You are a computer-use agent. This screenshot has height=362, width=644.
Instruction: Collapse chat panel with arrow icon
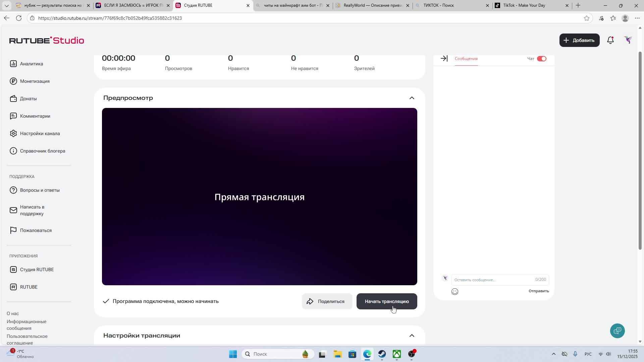point(444,59)
